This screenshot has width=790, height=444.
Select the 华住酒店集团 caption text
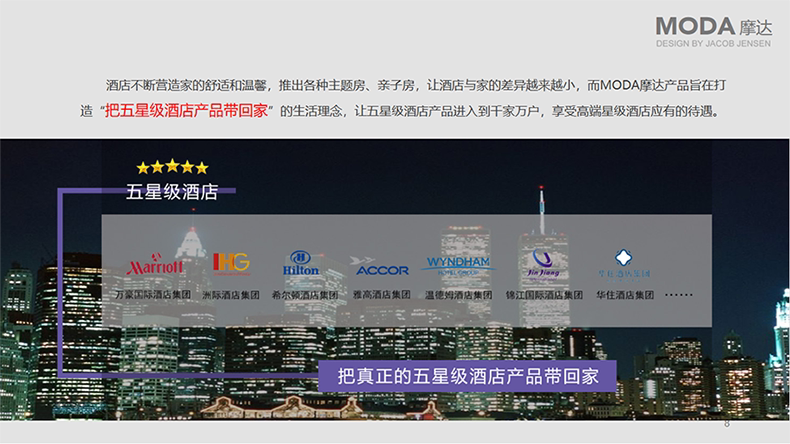[625, 295]
